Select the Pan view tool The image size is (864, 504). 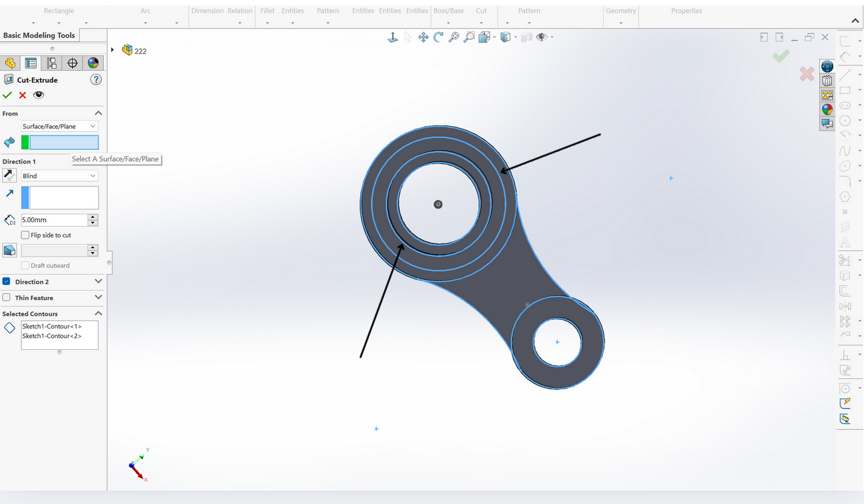423,38
